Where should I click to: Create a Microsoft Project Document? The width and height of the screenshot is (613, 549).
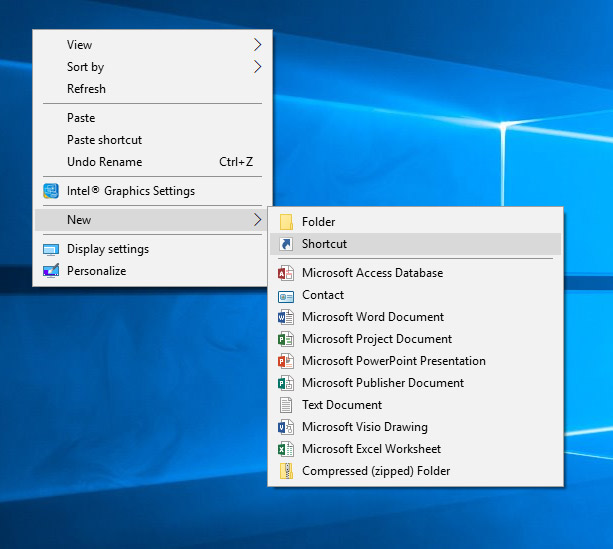click(x=416, y=339)
